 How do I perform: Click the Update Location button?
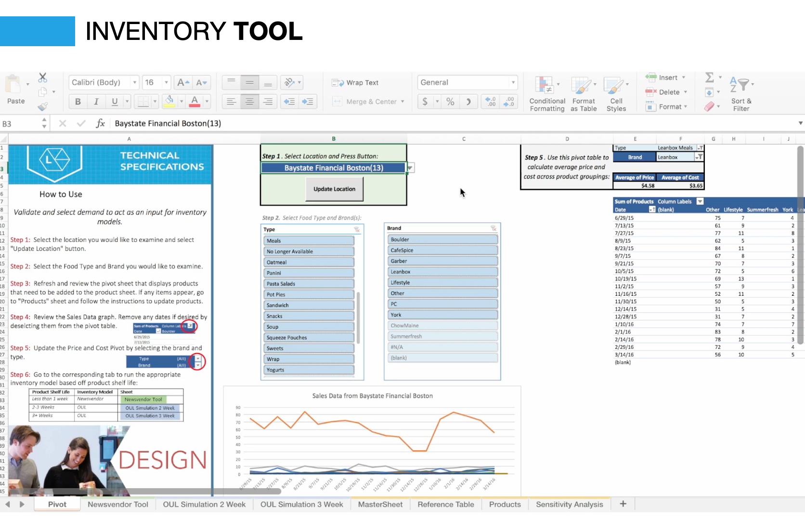click(335, 189)
